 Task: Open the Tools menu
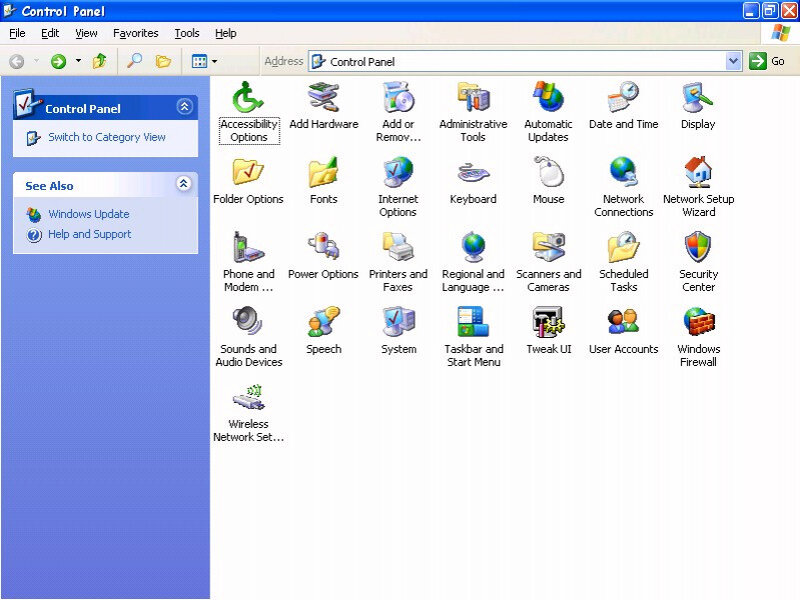186,33
